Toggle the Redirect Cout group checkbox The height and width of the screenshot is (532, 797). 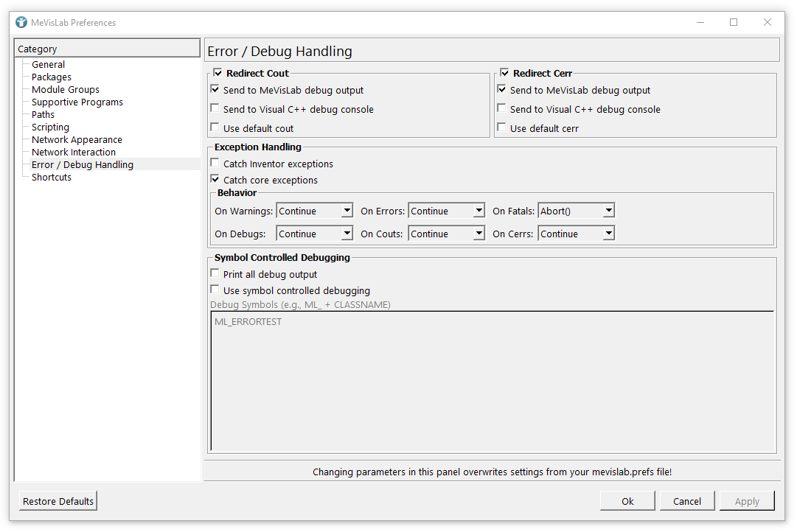point(218,73)
